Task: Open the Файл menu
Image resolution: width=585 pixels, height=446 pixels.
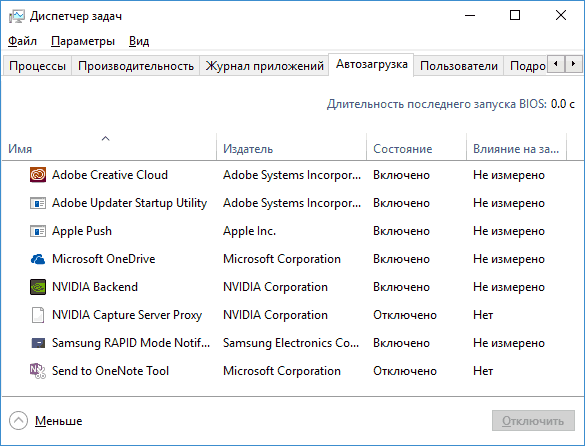Action: [x=22, y=41]
